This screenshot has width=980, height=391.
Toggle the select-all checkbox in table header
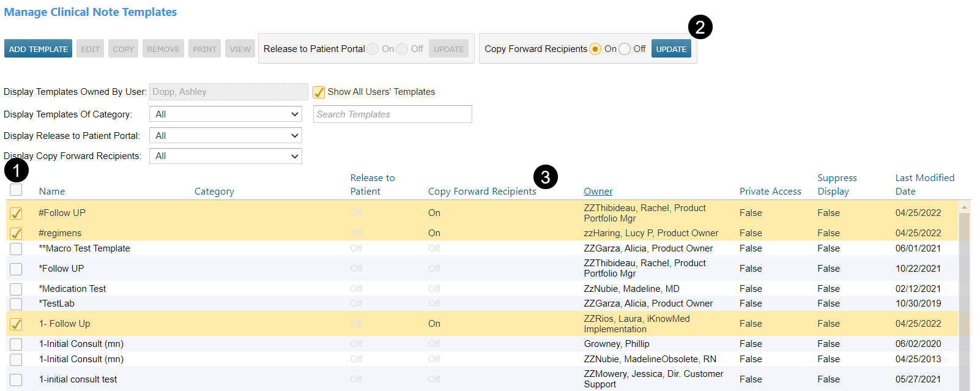pyautogui.click(x=16, y=190)
